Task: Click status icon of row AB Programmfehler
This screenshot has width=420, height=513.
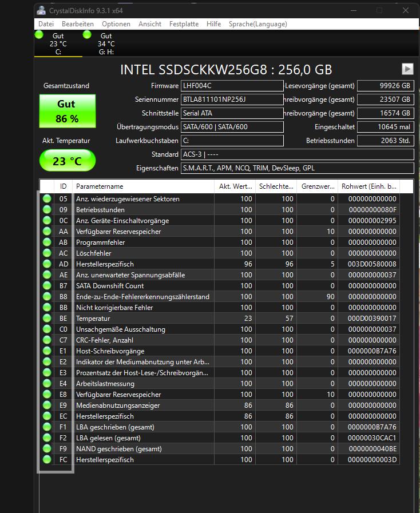Action: [47, 242]
